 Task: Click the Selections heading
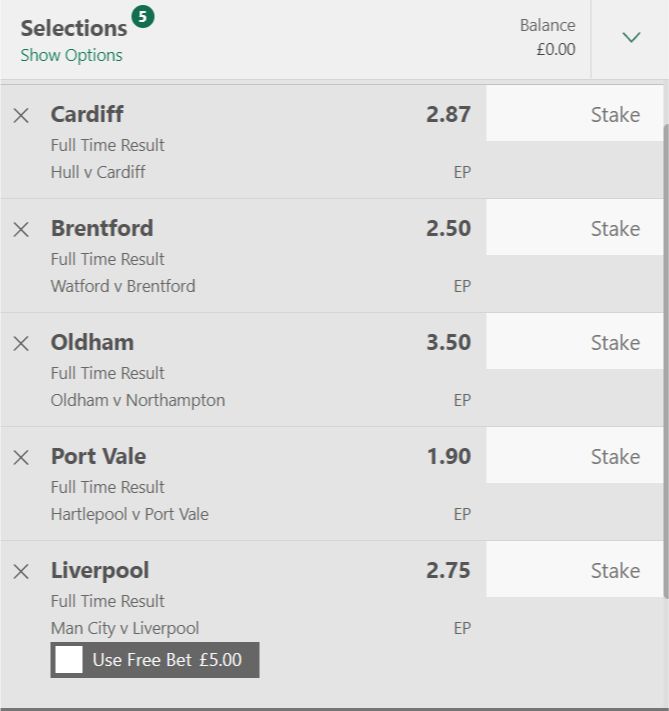click(74, 28)
